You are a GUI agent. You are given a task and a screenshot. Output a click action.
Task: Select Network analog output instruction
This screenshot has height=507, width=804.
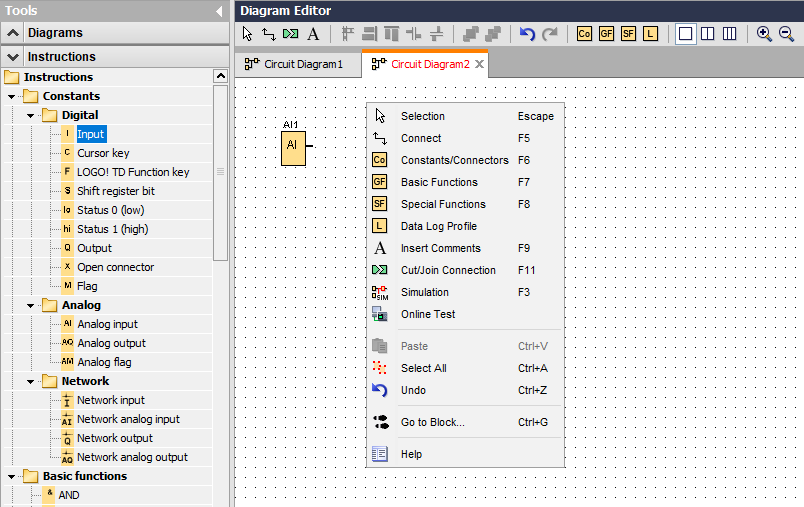pyautogui.click(x=132, y=457)
